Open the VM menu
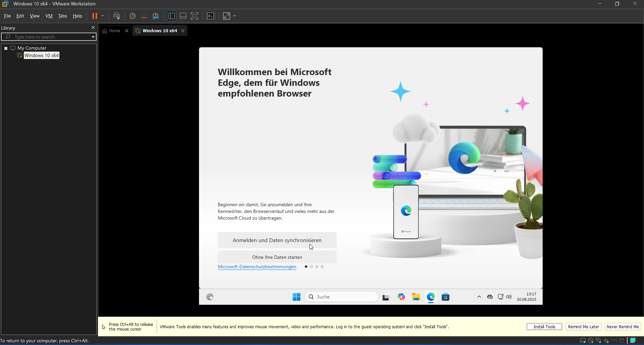The height and width of the screenshot is (345, 644). (49, 16)
